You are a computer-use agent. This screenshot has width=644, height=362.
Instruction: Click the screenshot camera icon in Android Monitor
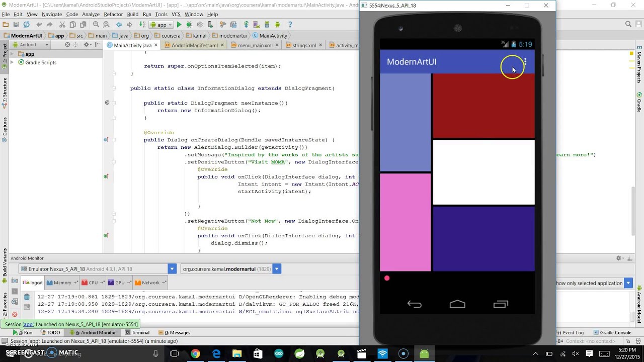pyautogui.click(x=15, y=281)
